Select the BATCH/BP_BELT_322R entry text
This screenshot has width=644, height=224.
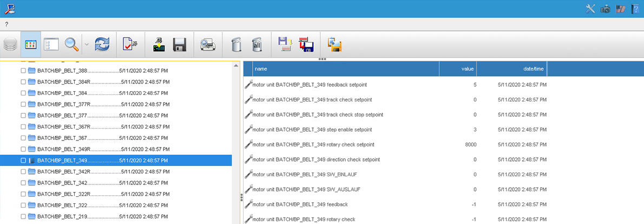103,194
